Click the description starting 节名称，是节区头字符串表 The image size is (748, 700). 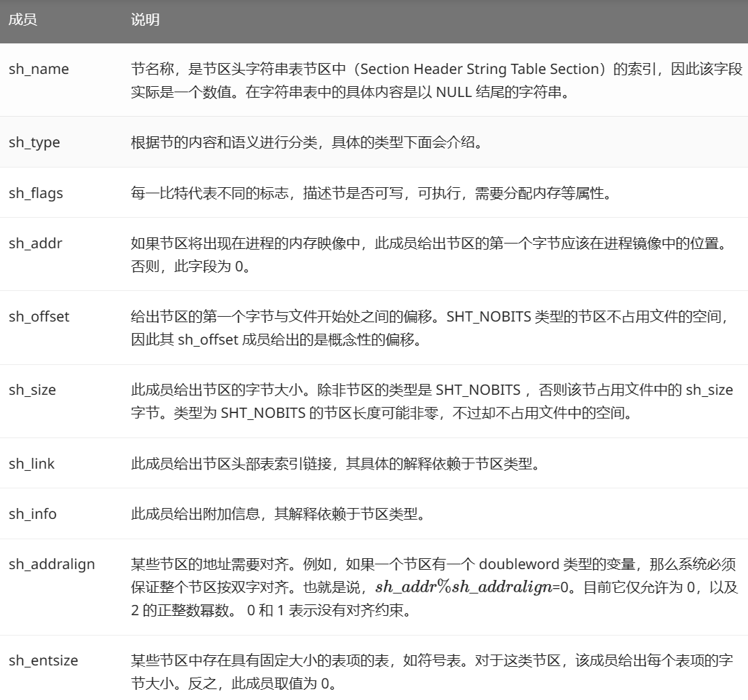436,81
